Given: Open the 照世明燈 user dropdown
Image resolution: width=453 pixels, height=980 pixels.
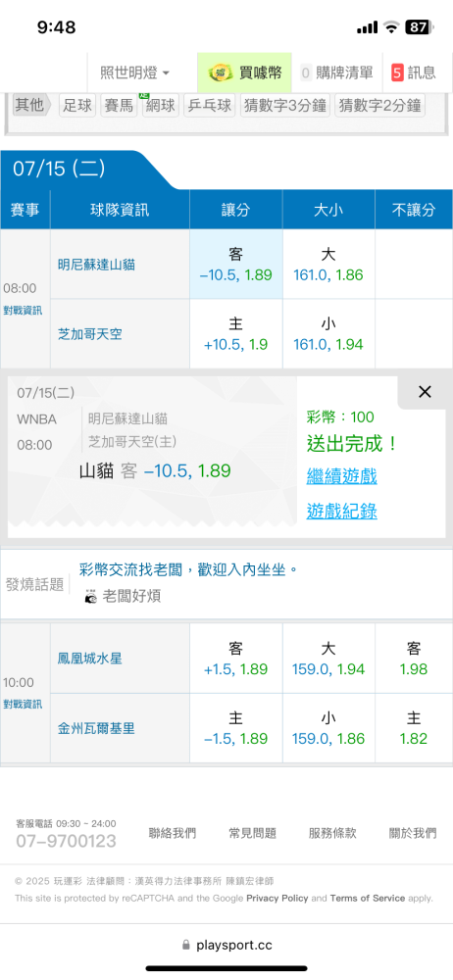Looking at the screenshot, I should 135,73.
